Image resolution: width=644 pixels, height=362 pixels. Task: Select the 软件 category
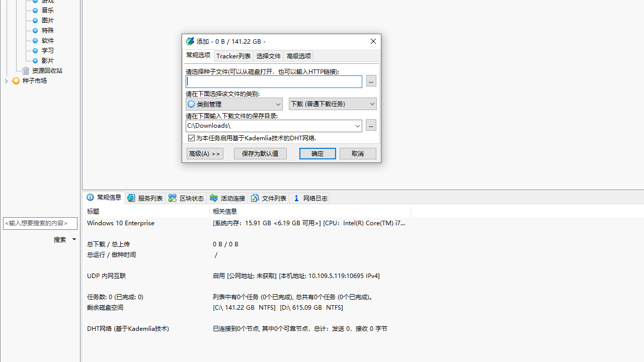point(47,40)
